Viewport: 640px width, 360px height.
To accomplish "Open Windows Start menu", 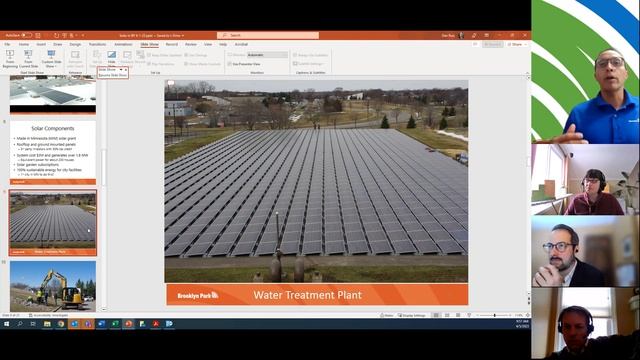I will click(6, 324).
